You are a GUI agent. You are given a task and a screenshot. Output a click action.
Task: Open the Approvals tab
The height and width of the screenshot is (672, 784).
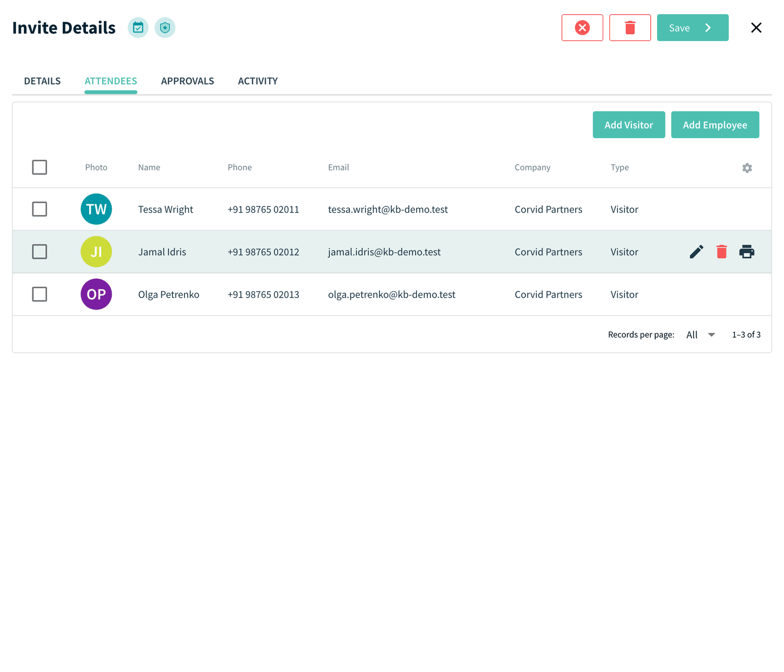click(188, 81)
